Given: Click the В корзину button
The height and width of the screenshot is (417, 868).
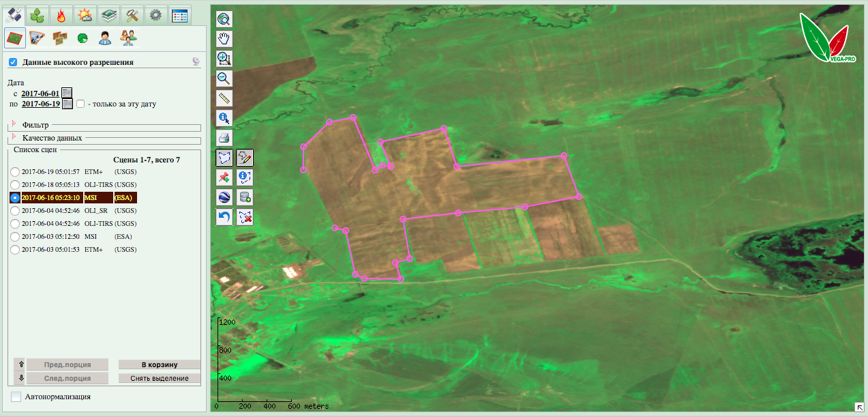Looking at the screenshot, I should point(160,364).
